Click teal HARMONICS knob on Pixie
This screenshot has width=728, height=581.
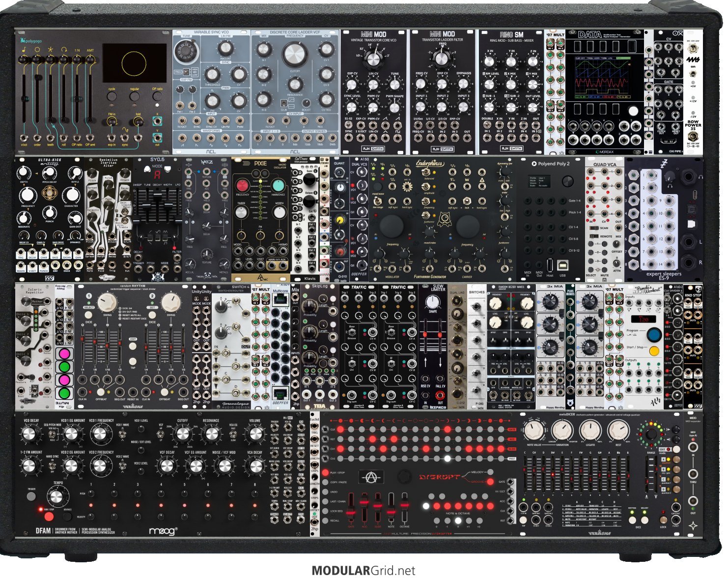[278, 185]
